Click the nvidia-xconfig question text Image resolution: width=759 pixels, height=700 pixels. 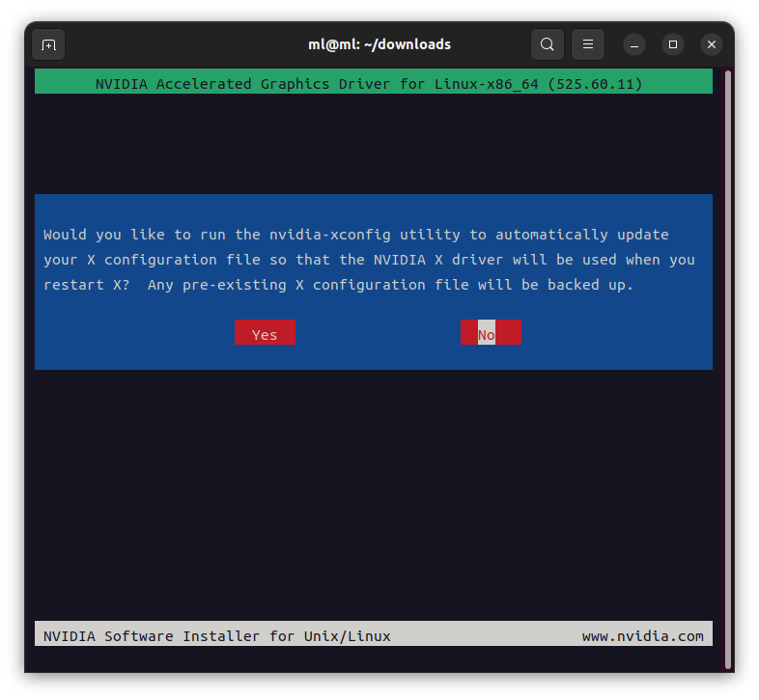[x=369, y=260]
